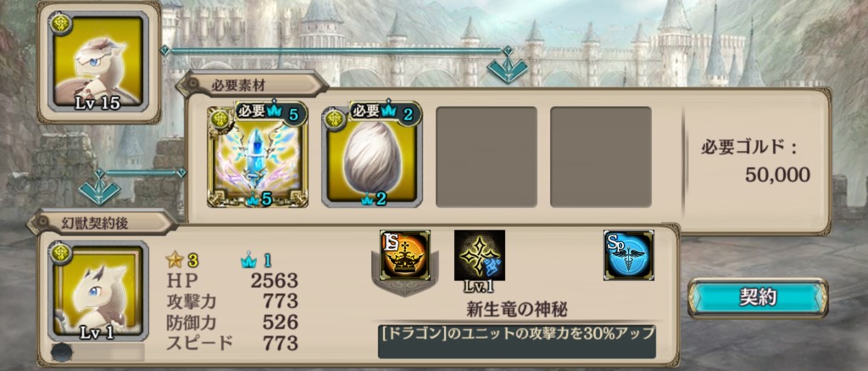
Task: Tap the 必要ゴールド 50,000 cost display
Action: coord(755,162)
